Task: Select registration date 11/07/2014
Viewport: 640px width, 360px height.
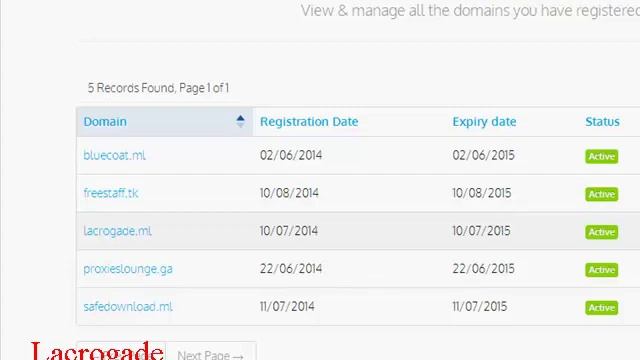Action: point(287,307)
